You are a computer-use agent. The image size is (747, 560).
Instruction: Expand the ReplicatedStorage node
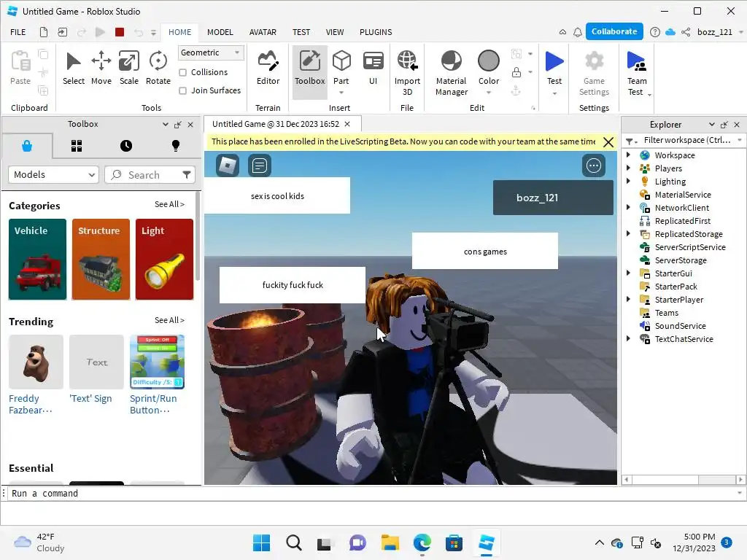click(628, 233)
